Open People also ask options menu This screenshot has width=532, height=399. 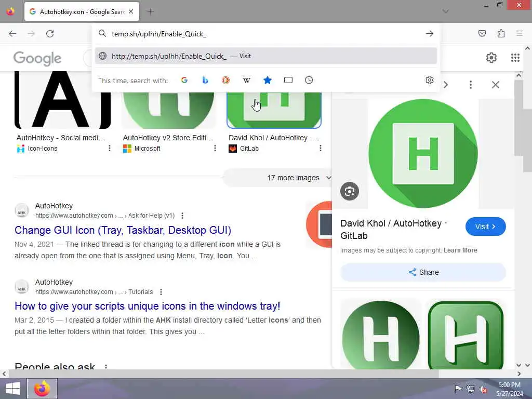[106, 367]
